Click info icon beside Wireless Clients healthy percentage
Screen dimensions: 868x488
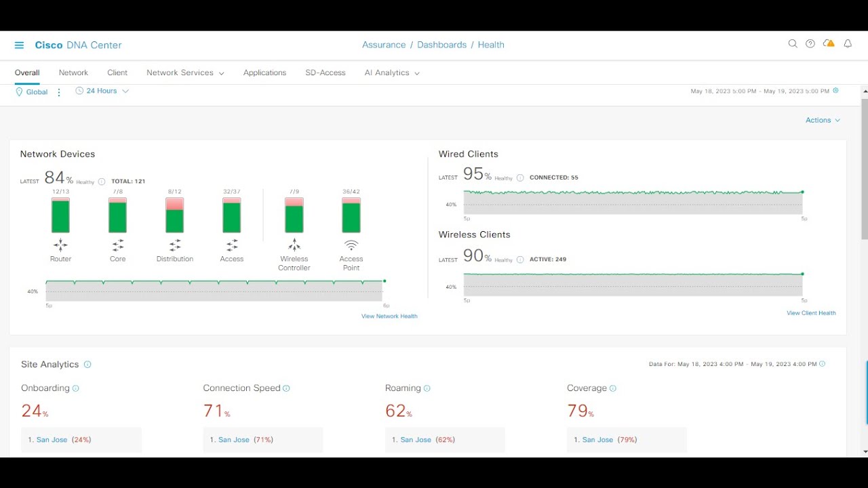pos(520,260)
